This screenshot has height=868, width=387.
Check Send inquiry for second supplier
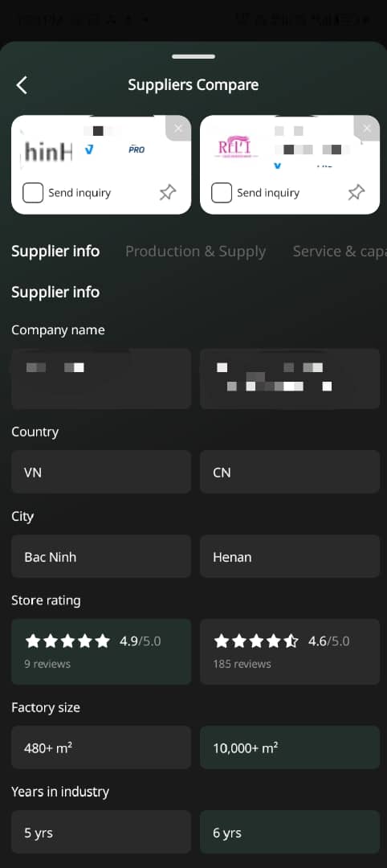click(x=221, y=193)
